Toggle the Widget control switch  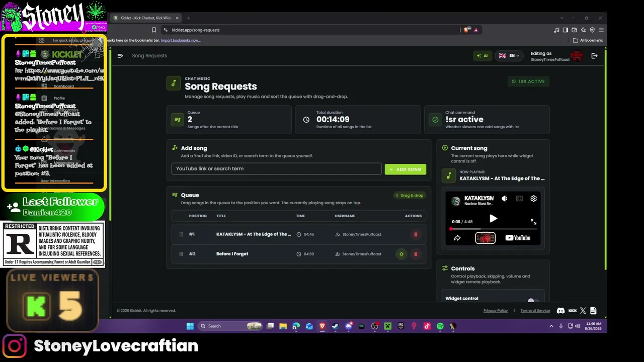(x=533, y=300)
